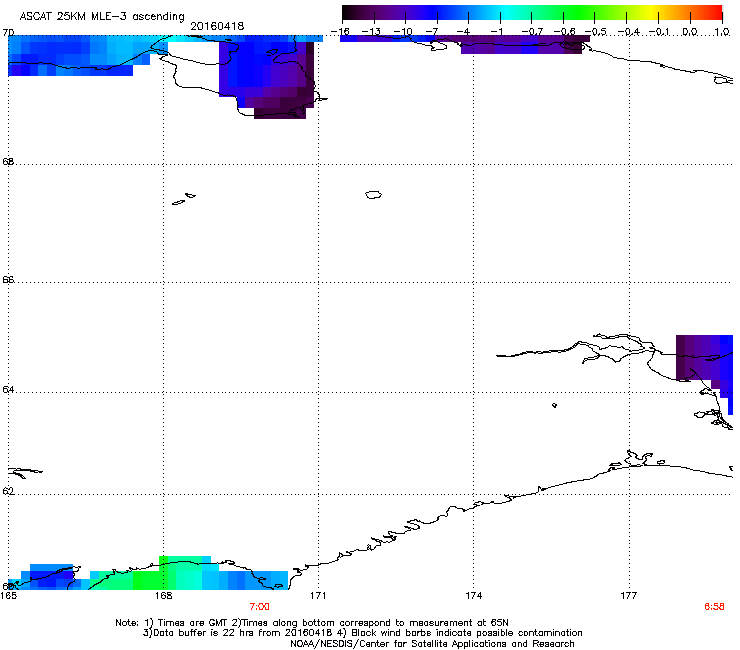Click the red 8:58 time stamp
Viewport: 740px width, 650px height.
tap(714, 607)
